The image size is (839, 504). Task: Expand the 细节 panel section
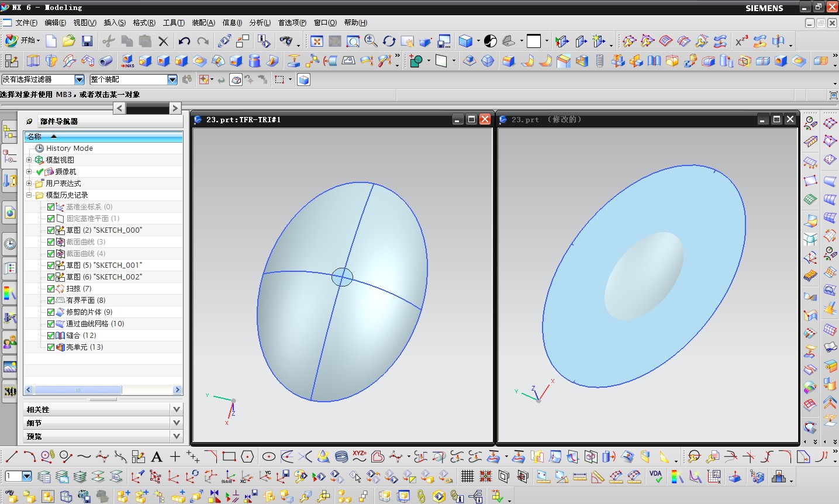pos(177,423)
